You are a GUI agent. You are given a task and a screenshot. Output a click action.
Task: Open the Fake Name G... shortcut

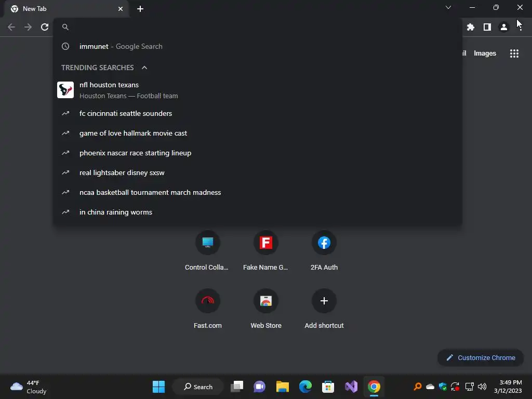pyautogui.click(x=265, y=250)
